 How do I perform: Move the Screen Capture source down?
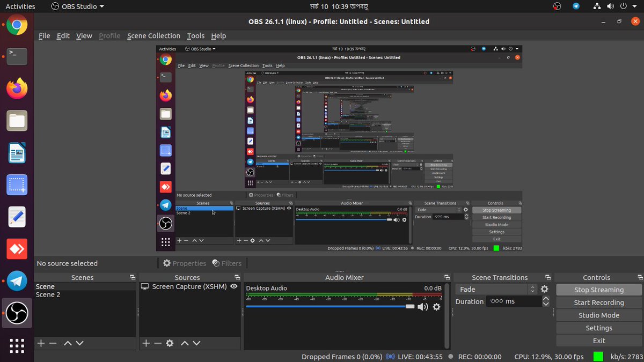click(x=196, y=343)
